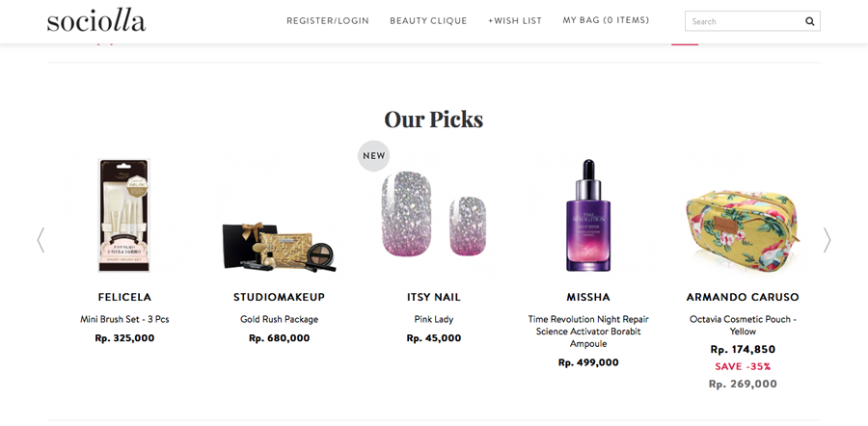Click the NEW badge on Itsy Nail

[374, 156]
